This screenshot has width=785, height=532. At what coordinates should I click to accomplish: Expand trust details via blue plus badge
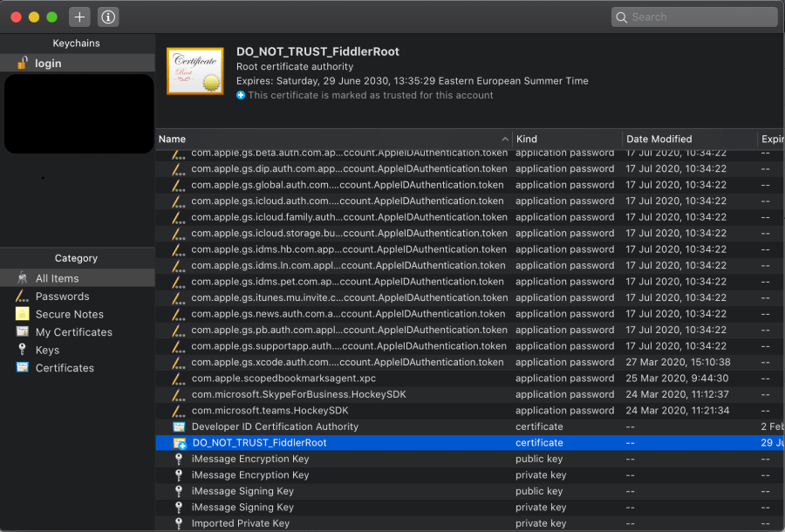242,96
